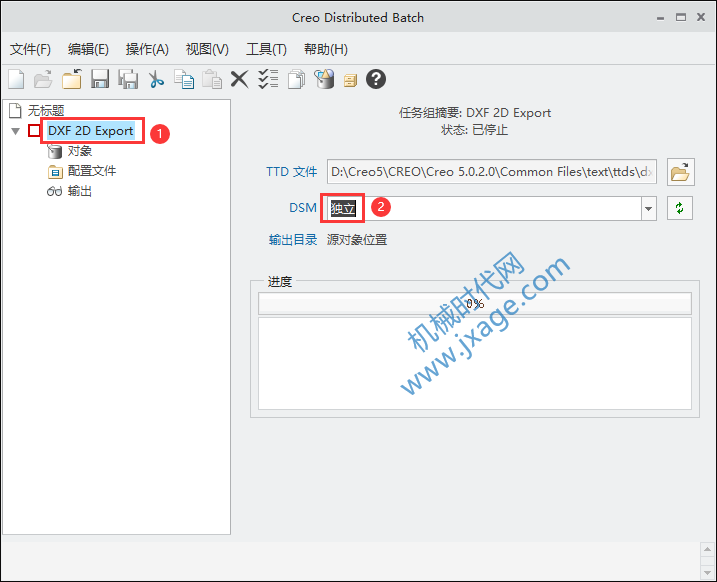Open the 操作(A) menu
Image resolution: width=717 pixels, height=582 pixels.
coord(147,49)
